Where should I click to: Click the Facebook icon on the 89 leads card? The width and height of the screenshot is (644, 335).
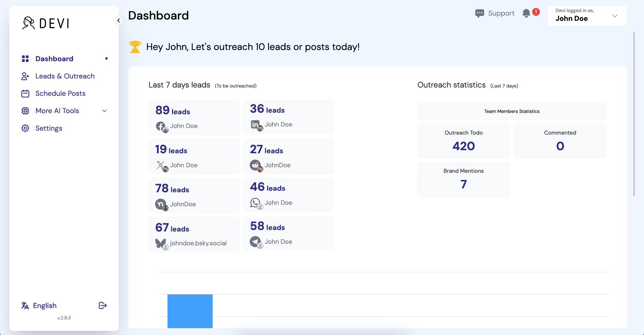161,126
